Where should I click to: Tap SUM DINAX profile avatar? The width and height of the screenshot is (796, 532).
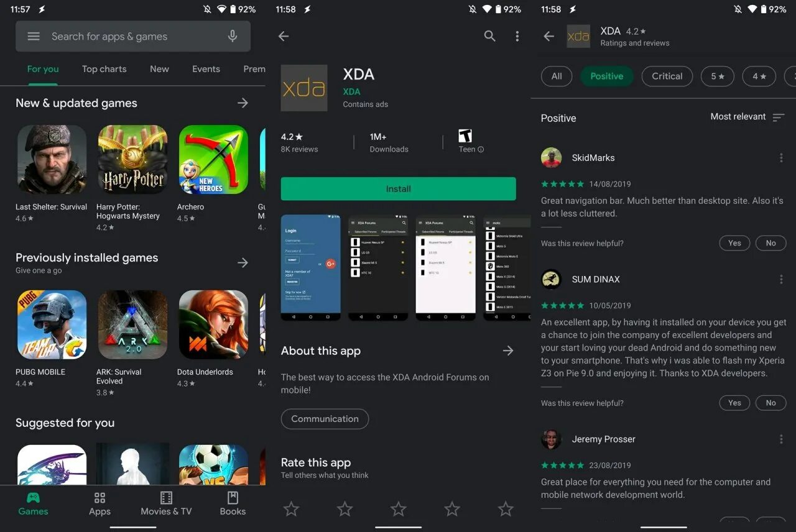(552, 280)
